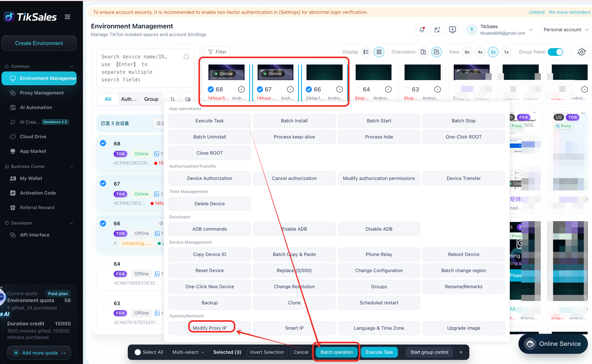Select the 1x view size

(x=506, y=52)
